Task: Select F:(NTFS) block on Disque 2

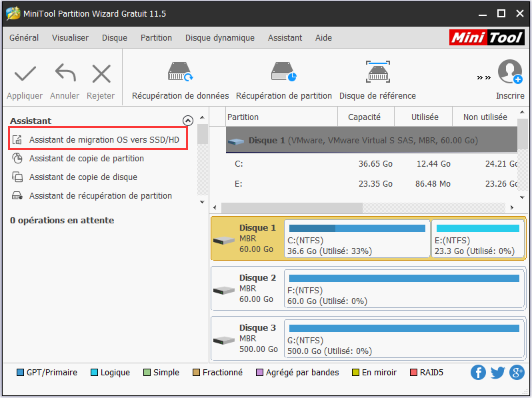Action: click(x=404, y=289)
